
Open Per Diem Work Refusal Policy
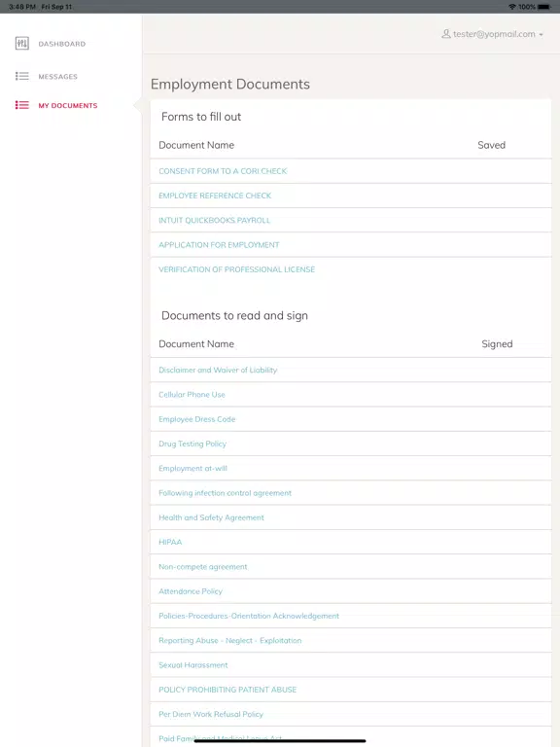(x=210, y=715)
